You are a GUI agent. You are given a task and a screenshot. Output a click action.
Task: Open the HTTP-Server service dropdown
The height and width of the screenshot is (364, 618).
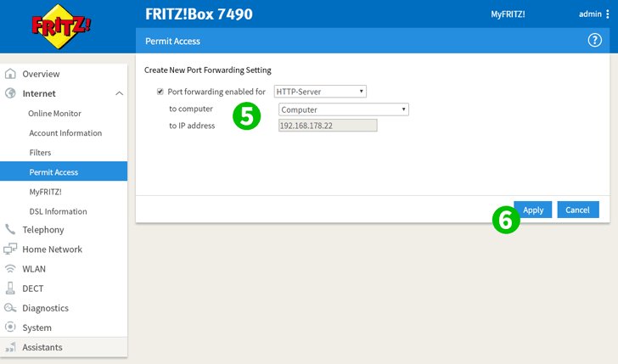(x=320, y=92)
